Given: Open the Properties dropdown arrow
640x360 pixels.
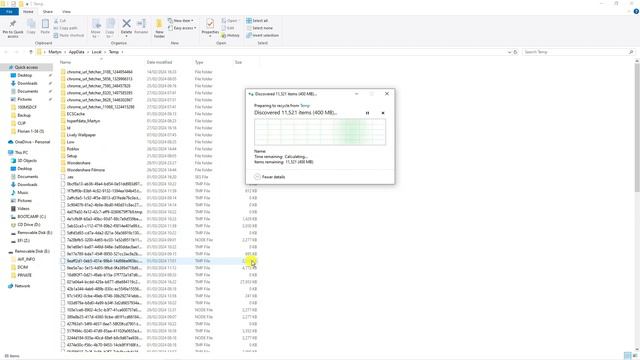Looking at the screenshot, I should (210, 36).
